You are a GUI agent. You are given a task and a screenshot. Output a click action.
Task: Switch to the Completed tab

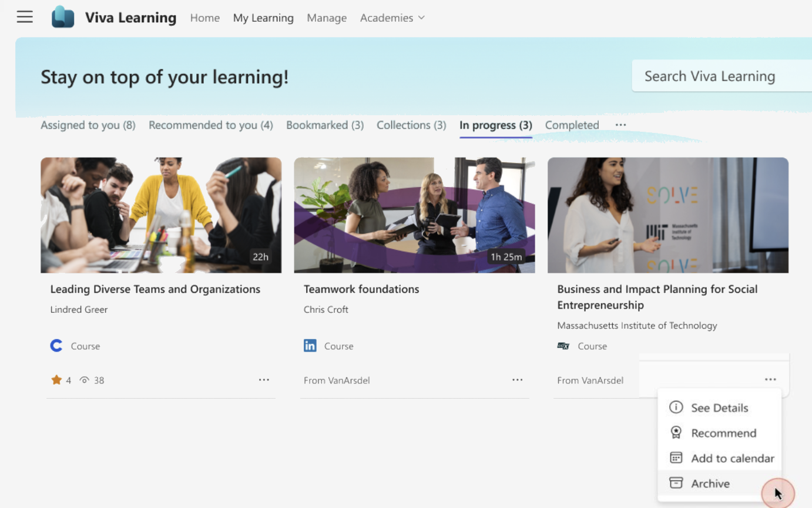click(572, 125)
